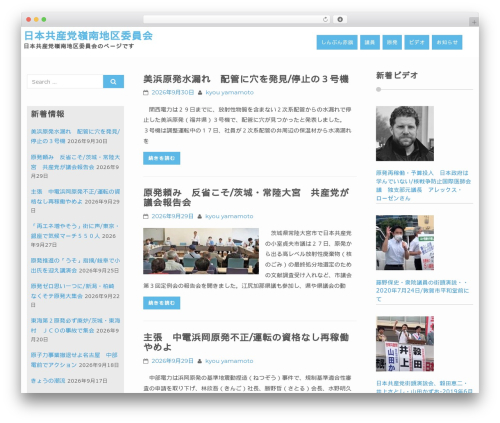Open the お知らせ menu item

447,42
